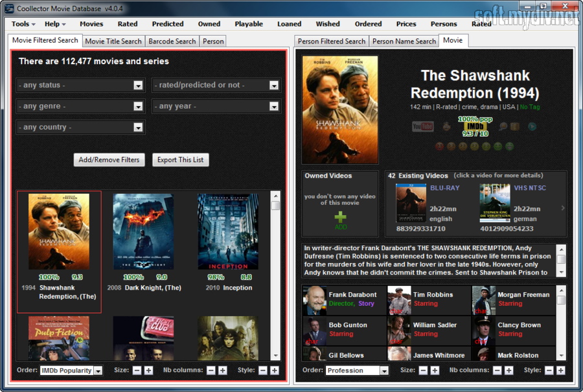Open the Persons section
The height and width of the screenshot is (392, 583).
(444, 24)
